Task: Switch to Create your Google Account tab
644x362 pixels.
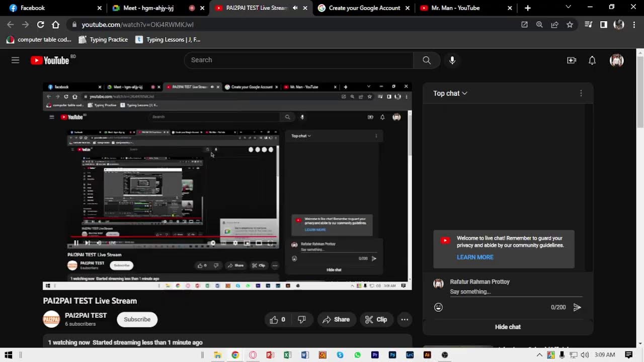Action: coord(363,8)
